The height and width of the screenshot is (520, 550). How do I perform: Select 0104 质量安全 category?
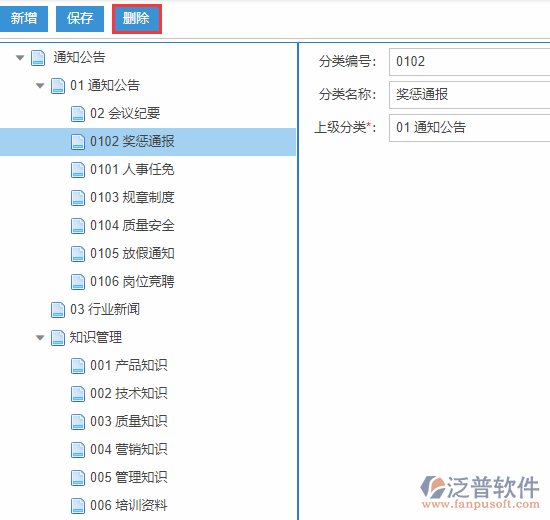pos(132,225)
